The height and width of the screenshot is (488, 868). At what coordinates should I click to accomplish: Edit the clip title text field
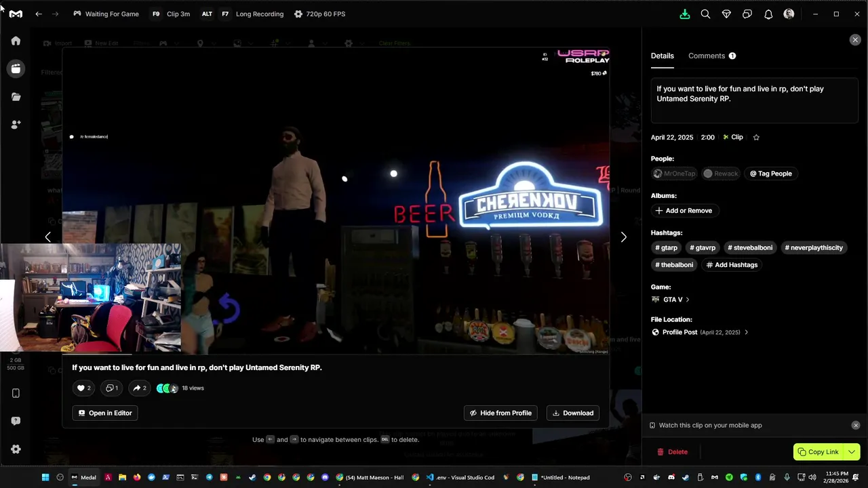754,100
